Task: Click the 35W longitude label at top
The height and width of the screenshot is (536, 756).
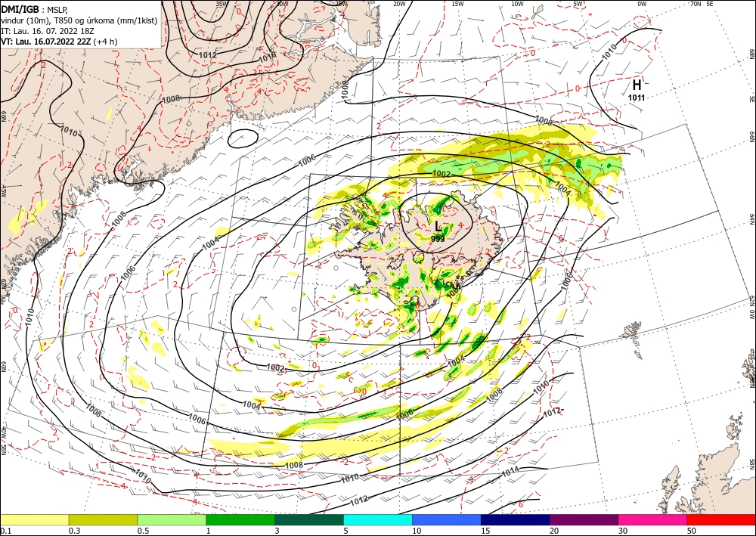Action: coord(222,4)
